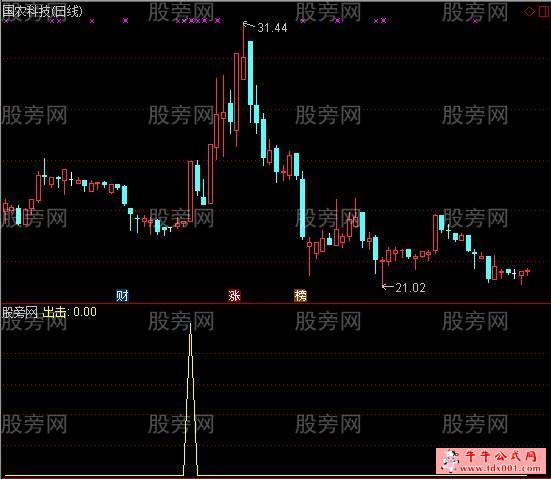Click the diamond icon at top right
Image resolution: width=551 pixels, height=479 pixels.
pos(529,12)
